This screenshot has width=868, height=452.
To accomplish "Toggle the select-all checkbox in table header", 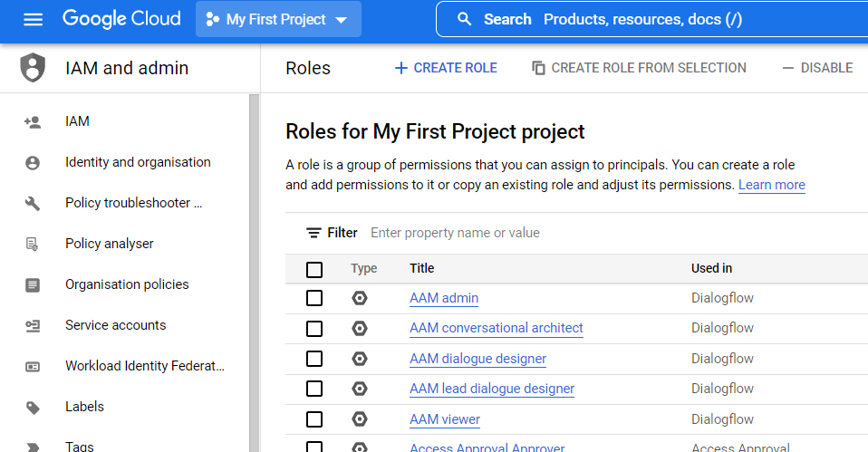I will coord(314,270).
